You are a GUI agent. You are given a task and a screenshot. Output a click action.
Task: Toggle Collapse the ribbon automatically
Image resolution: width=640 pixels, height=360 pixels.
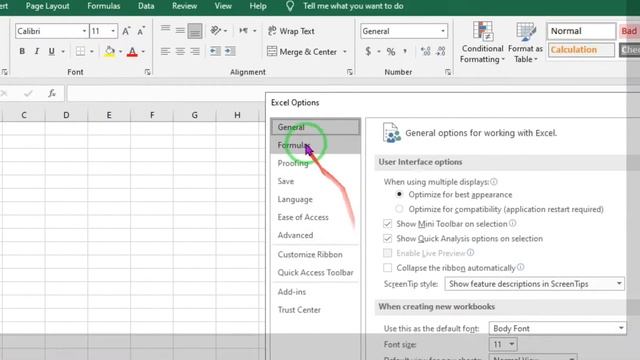(x=387, y=268)
